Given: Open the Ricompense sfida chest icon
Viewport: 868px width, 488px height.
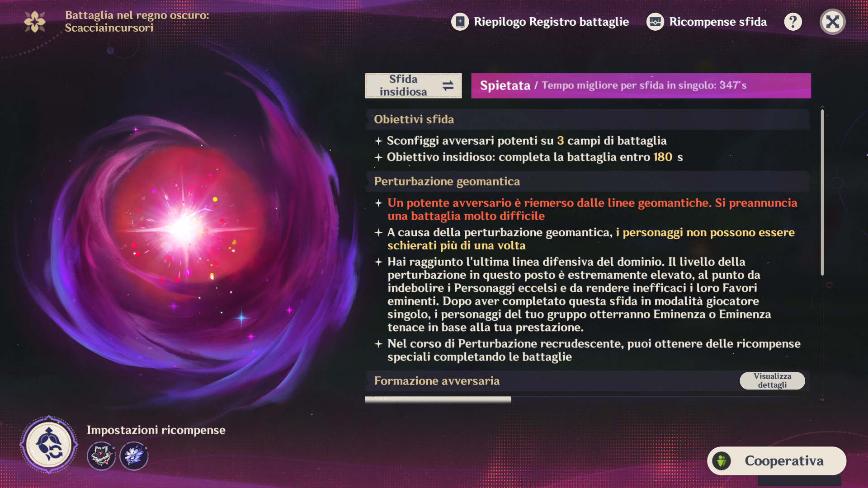Looking at the screenshot, I should point(655,22).
